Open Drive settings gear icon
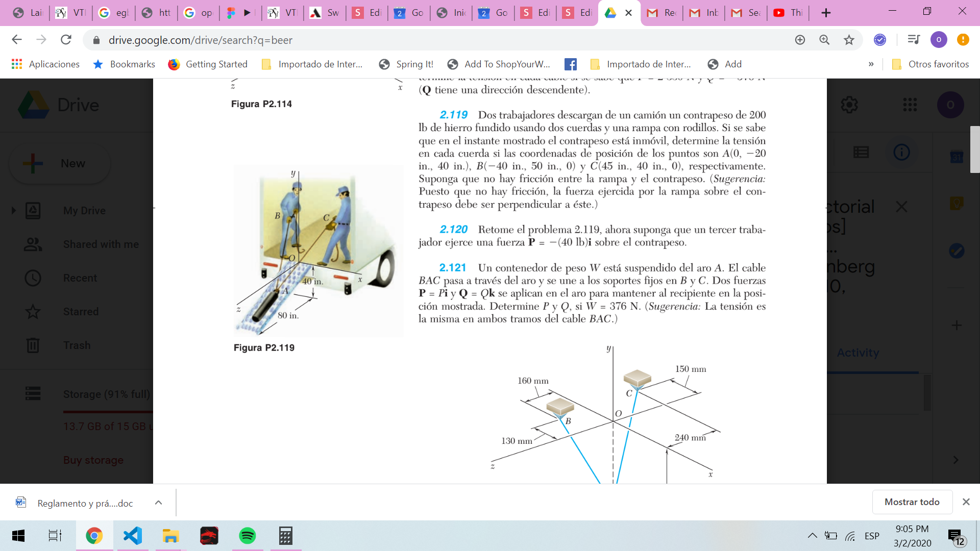 pyautogui.click(x=849, y=105)
